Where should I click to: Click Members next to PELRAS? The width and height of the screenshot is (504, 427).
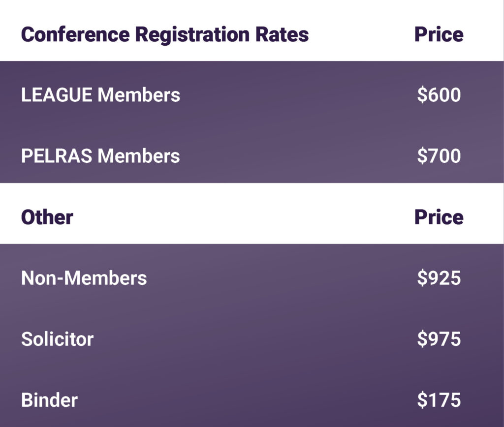click(139, 156)
